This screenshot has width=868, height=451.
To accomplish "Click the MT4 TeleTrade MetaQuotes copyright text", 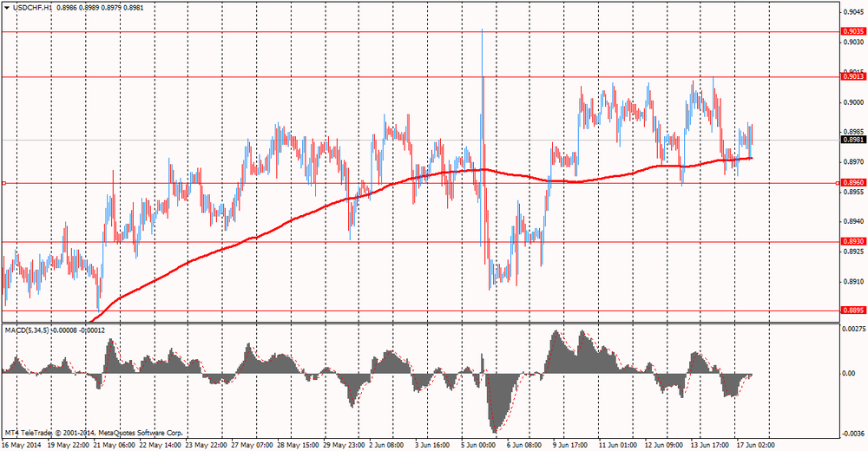I will click(x=94, y=433).
